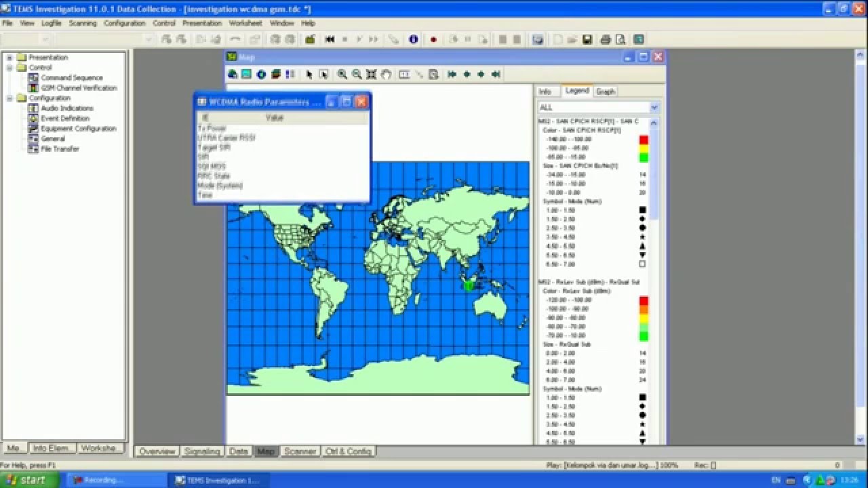
Task: Select Equipment Configuration in navigator tree
Action: (x=79, y=129)
